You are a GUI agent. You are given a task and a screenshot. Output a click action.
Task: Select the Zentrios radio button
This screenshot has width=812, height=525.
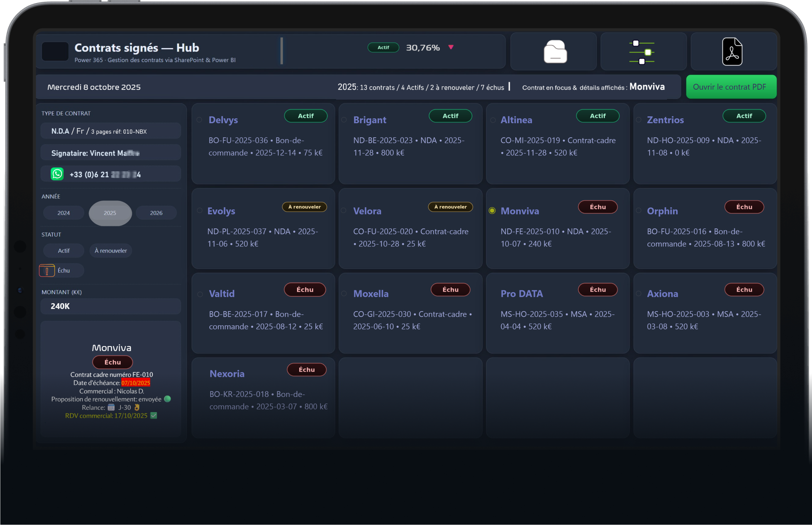click(639, 120)
